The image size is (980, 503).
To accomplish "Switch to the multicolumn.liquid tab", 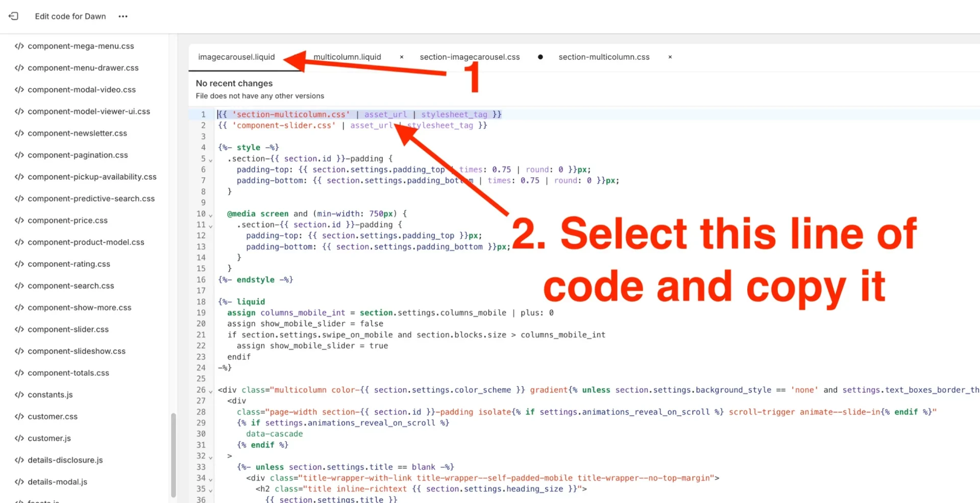I will (x=348, y=57).
